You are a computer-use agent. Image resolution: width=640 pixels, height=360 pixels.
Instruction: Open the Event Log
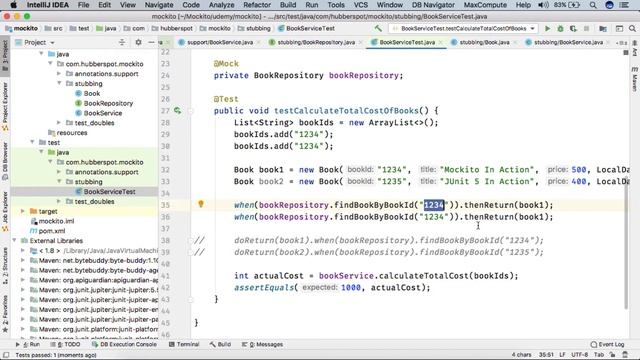coord(607,344)
